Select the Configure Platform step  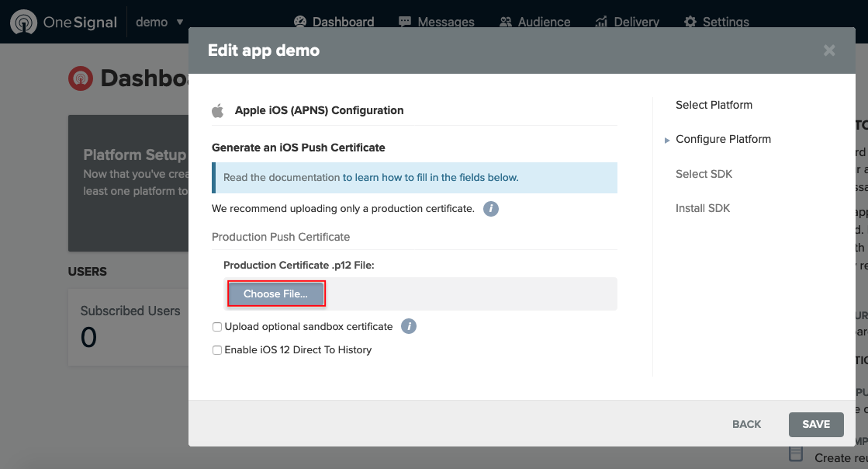(x=723, y=139)
